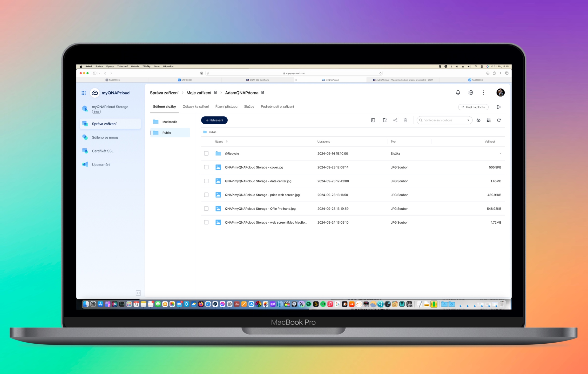Check the box for @Recycle folder

pyautogui.click(x=206, y=153)
